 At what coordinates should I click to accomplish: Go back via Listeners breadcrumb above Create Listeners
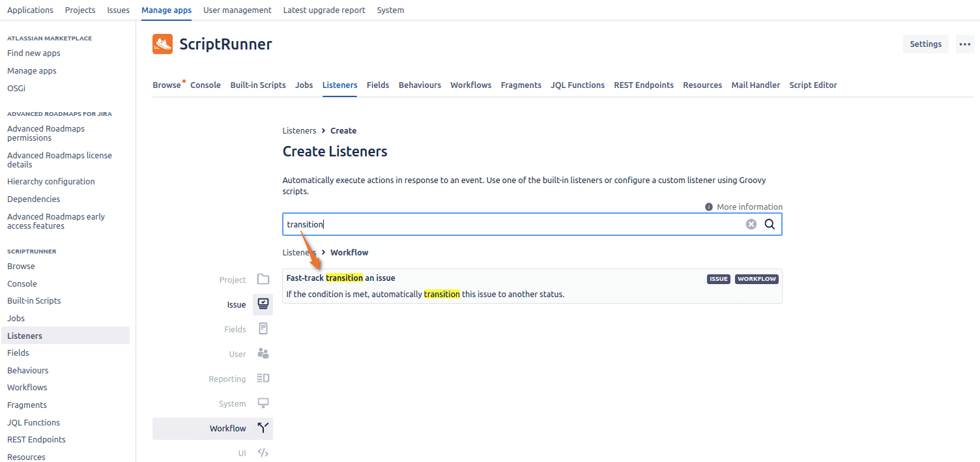click(299, 131)
